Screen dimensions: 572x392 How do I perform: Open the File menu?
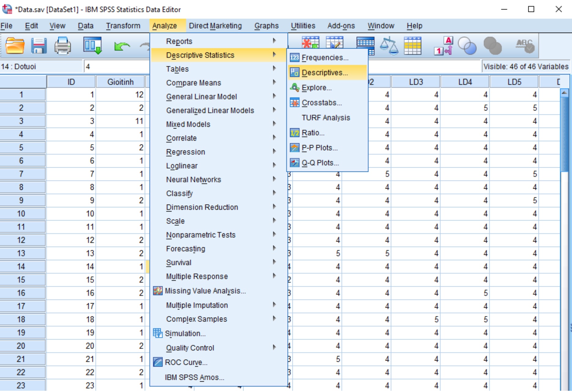(x=6, y=26)
